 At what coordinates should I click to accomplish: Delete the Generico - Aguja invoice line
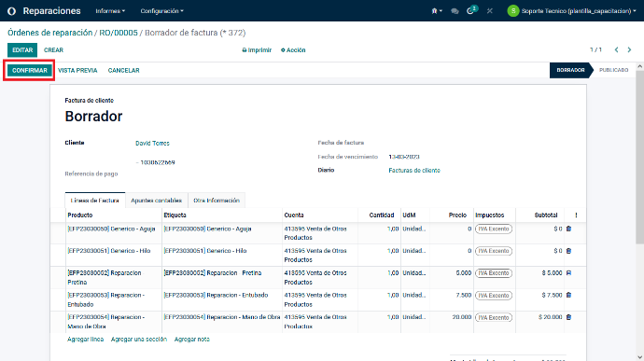pos(568,229)
